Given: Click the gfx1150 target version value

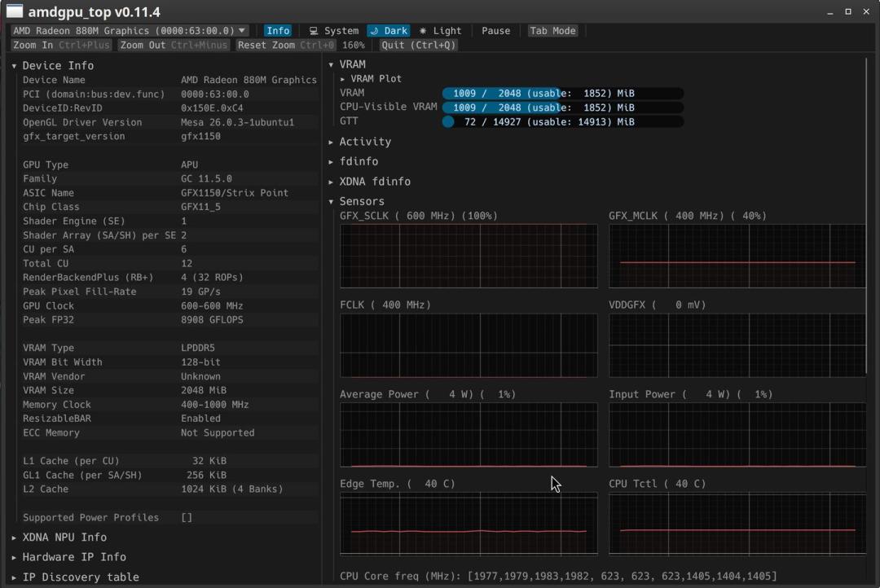Looking at the screenshot, I should tap(201, 136).
